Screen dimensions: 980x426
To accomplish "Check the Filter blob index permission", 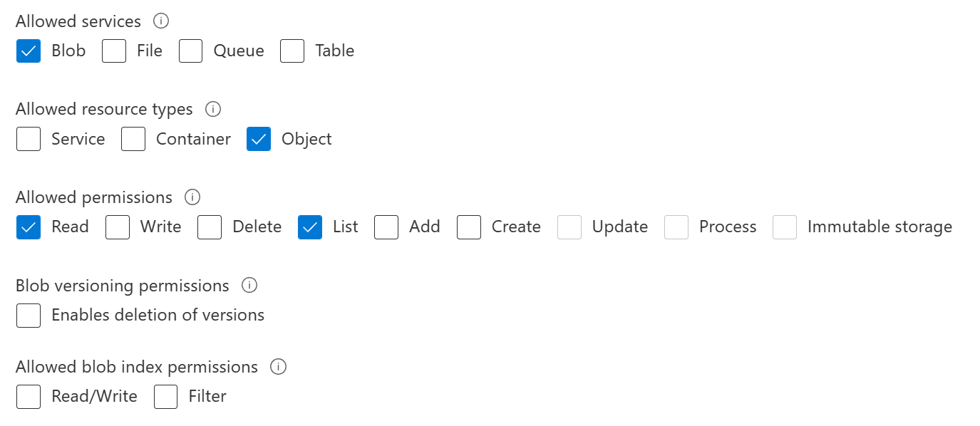I will 165,397.
